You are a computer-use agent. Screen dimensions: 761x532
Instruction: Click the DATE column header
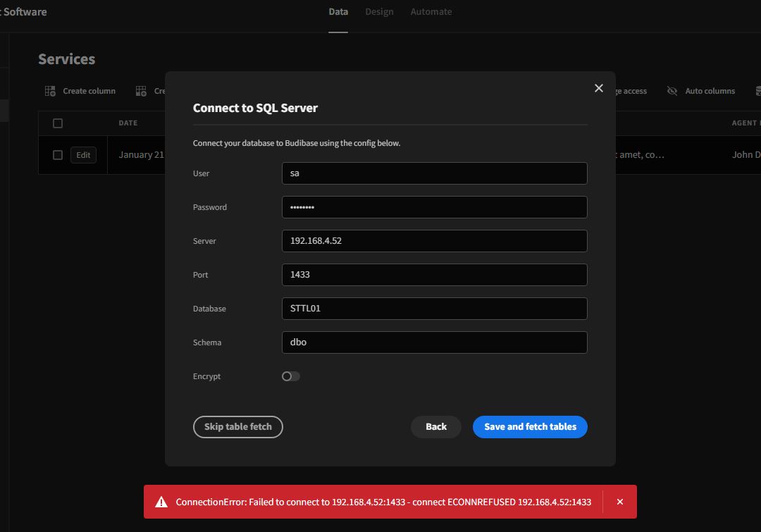[128, 123]
